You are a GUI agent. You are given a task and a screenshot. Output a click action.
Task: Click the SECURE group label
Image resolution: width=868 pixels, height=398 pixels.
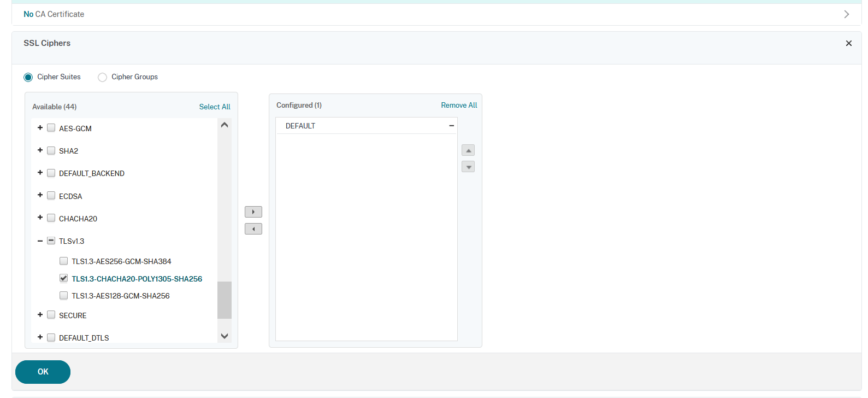[x=73, y=315]
